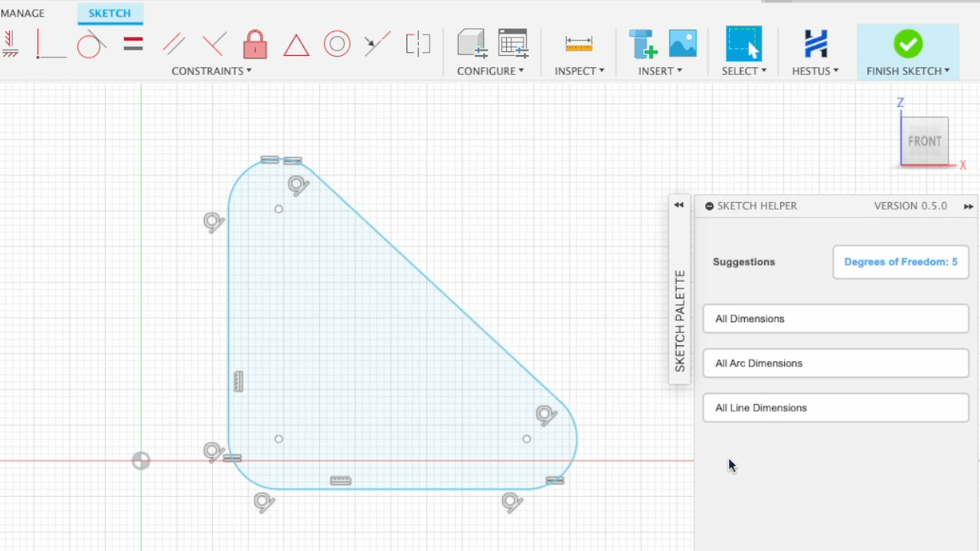This screenshot has width=980, height=551.
Task: Select the Concentric constraint tool
Action: click(x=337, y=44)
